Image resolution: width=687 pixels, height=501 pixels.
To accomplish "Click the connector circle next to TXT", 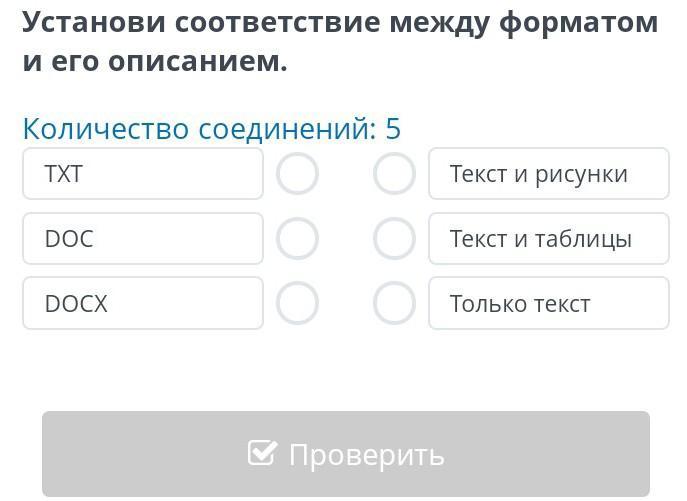I will tap(297, 174).
